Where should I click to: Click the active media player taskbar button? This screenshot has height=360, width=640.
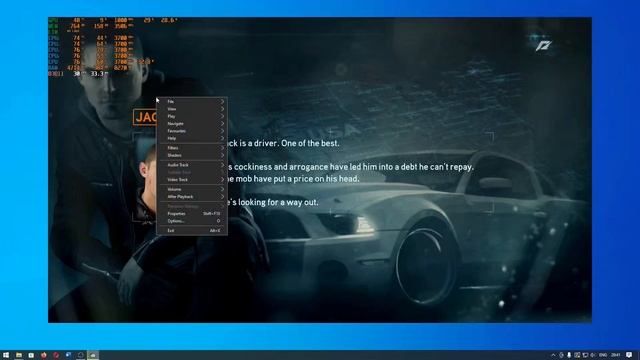click(x=93, y=355)
